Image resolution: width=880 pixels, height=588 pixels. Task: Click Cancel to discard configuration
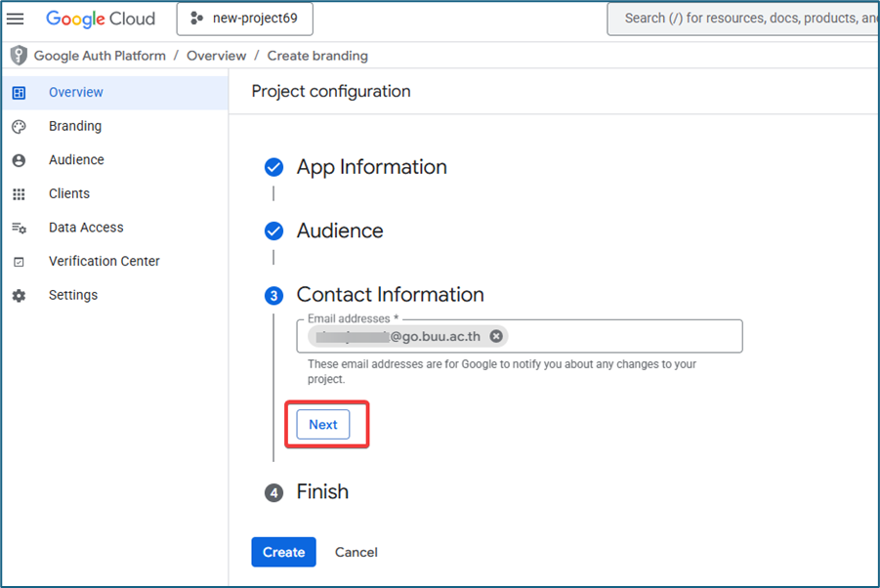pyautogui.click(x=356, y=552)
